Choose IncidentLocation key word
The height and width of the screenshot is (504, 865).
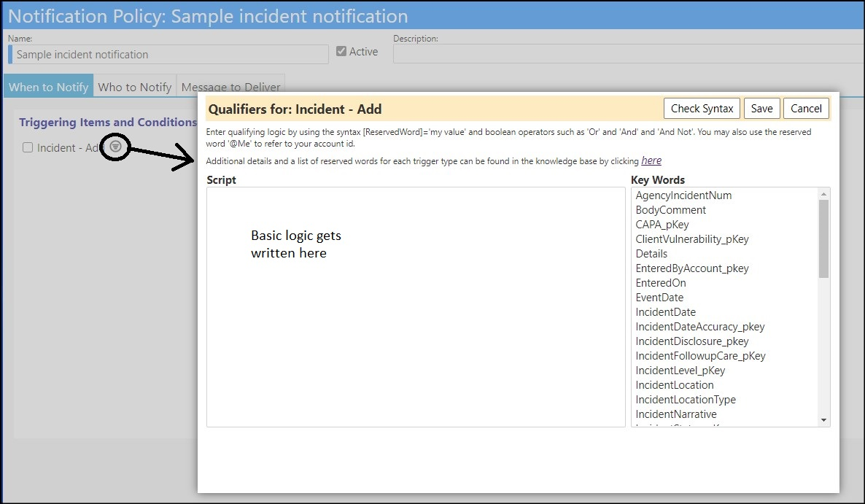[x=674, y=385]
